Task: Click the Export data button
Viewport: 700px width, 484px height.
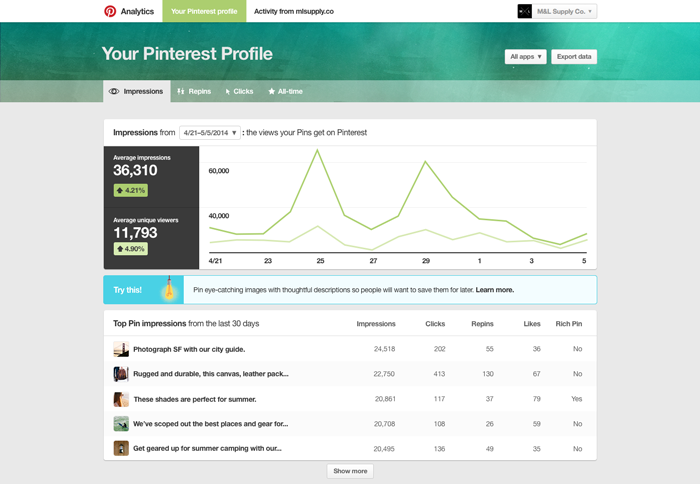Action: coord(574,57)
